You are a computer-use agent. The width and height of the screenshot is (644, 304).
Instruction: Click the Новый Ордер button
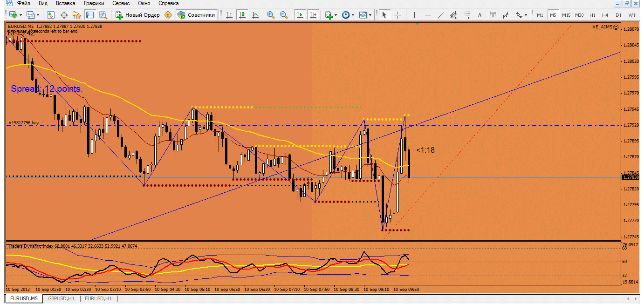tap(137, 15)
